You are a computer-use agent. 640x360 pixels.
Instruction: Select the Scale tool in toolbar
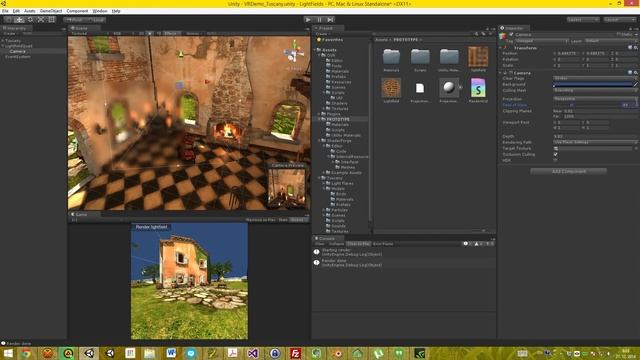pos(41,19)
